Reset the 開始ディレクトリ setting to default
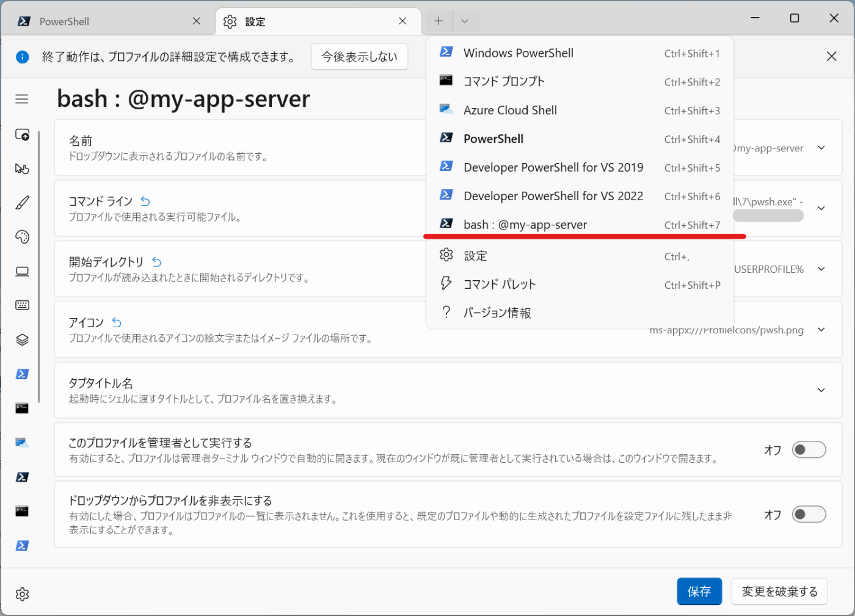 (156, 262)
